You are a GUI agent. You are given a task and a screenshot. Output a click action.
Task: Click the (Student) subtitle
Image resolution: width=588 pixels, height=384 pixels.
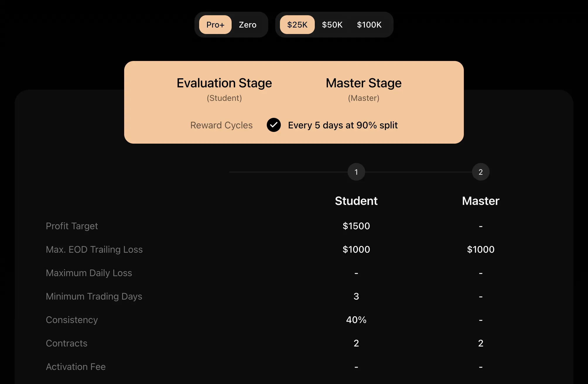pos(224,98)
